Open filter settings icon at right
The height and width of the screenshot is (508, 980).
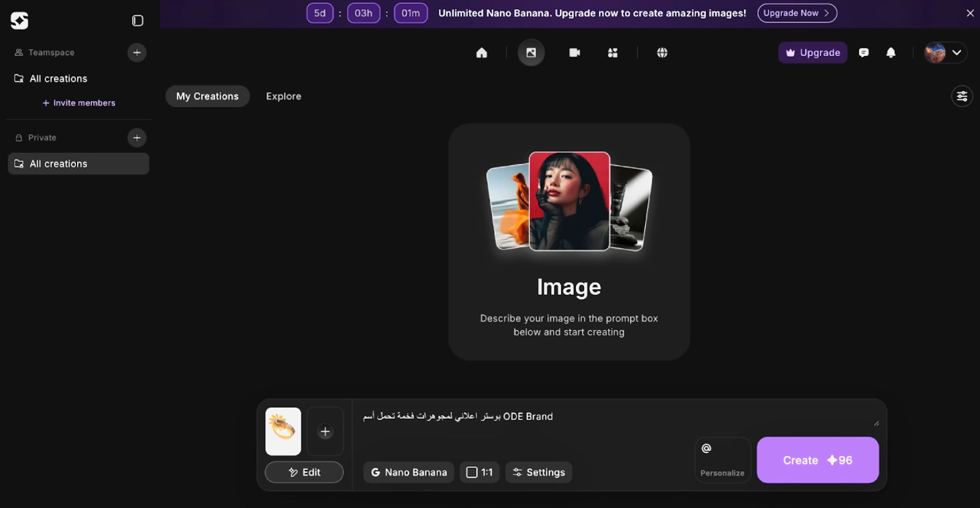tap(962, 96)
